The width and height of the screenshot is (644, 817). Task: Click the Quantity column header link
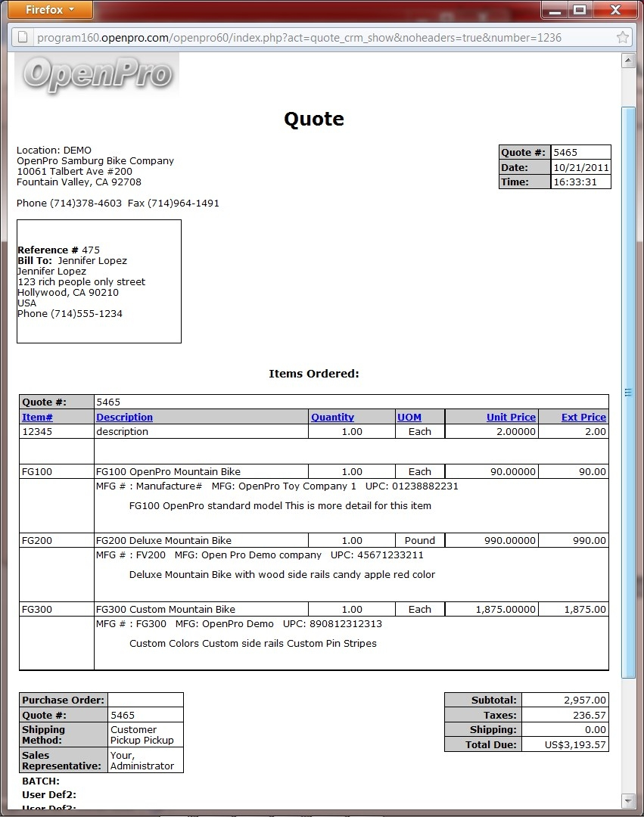pos(332,417)
